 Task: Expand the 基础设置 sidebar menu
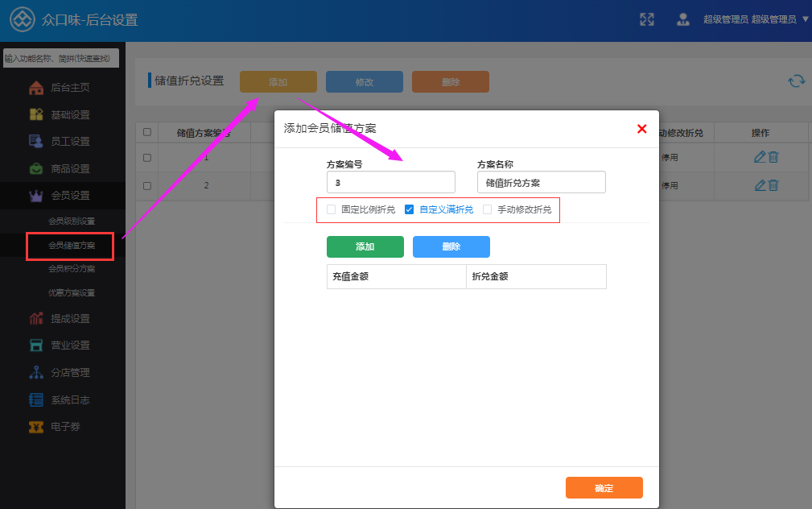coord(69,115)
